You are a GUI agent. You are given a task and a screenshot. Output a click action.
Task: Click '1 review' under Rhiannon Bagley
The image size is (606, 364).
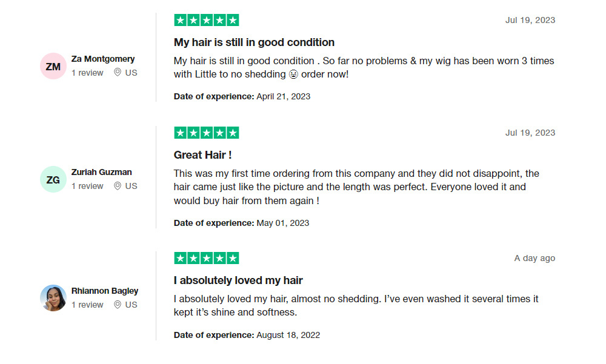coord(87,305)
